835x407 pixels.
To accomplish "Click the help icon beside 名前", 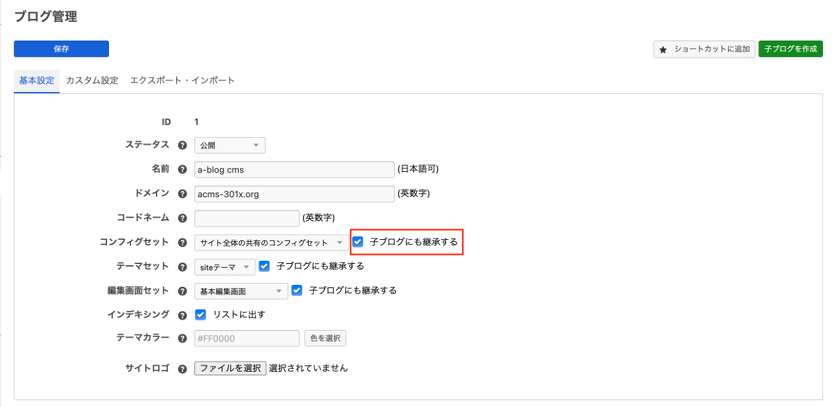I will (x=182, y=169).
